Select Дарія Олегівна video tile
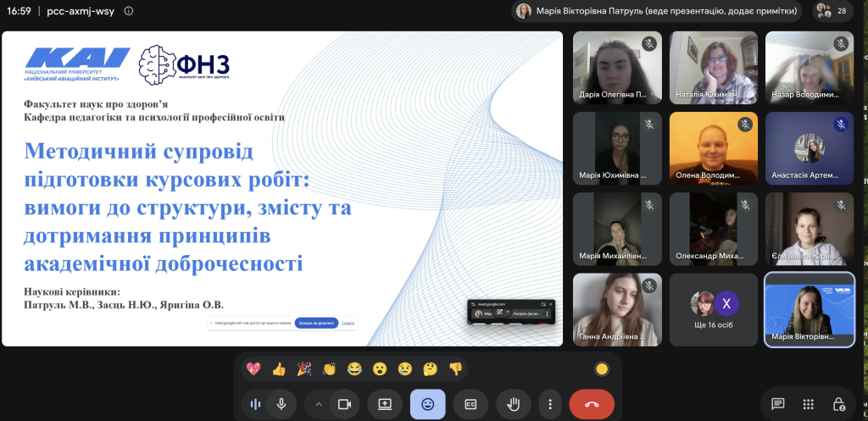This screenshot has width=868, height=421. click(617, 68)
